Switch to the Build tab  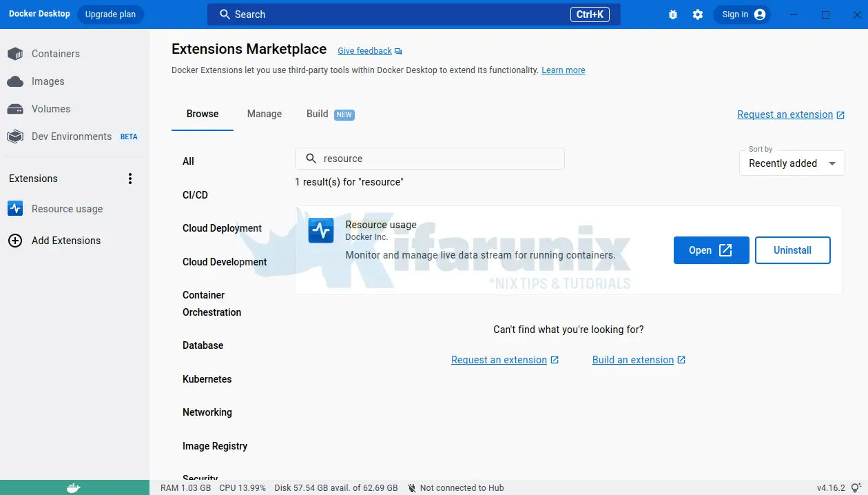[318, 114]
